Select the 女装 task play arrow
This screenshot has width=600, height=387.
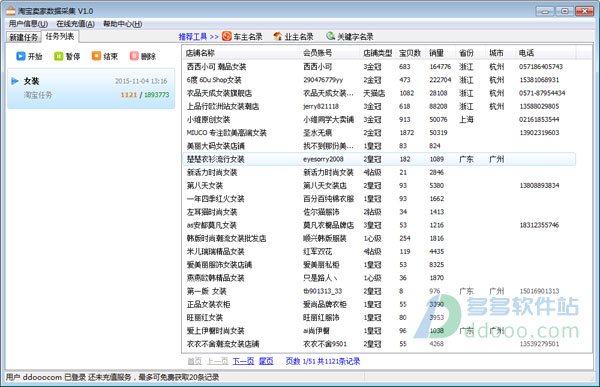tap(15, 81)
